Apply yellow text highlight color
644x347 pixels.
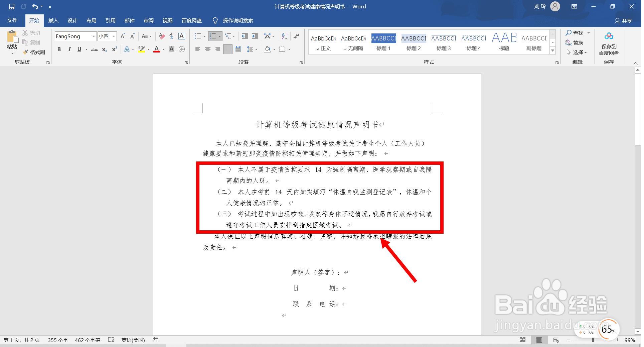click(x=142, y=49)
